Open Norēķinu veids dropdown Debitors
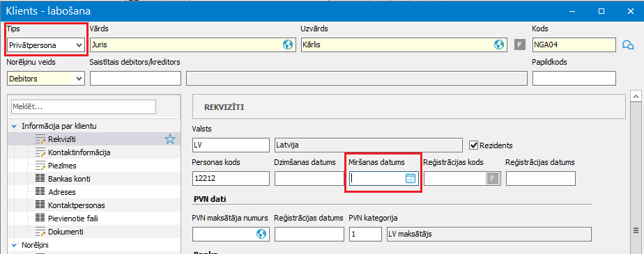 click(45, 79)
